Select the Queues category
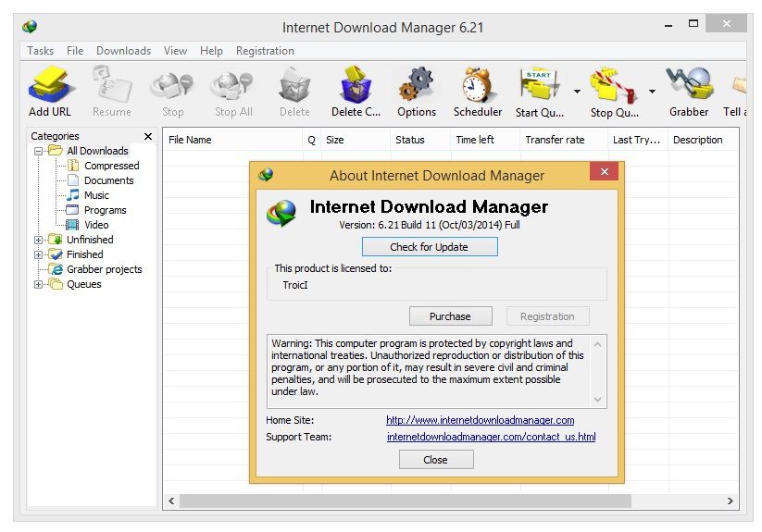 coord(84,284)
